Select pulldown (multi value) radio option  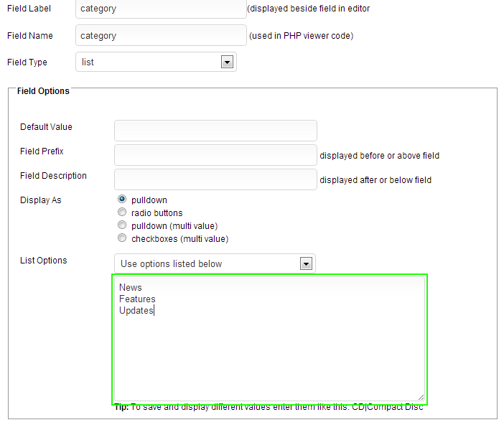pos(122,225)
